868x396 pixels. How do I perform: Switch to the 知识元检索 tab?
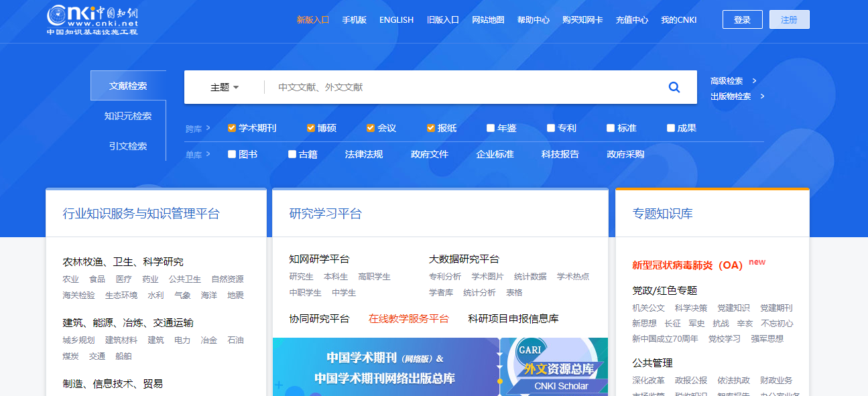[128, 116]
